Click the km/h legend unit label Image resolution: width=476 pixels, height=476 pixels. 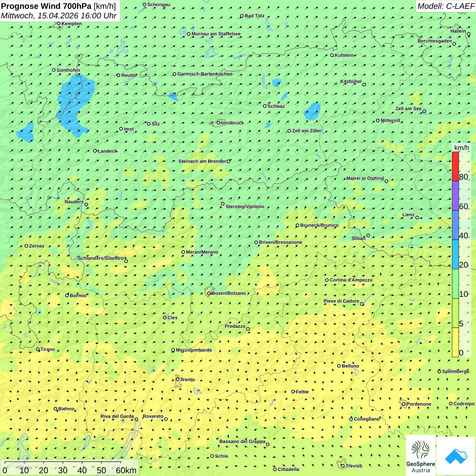pyautogui.click(x=461, y=148)
